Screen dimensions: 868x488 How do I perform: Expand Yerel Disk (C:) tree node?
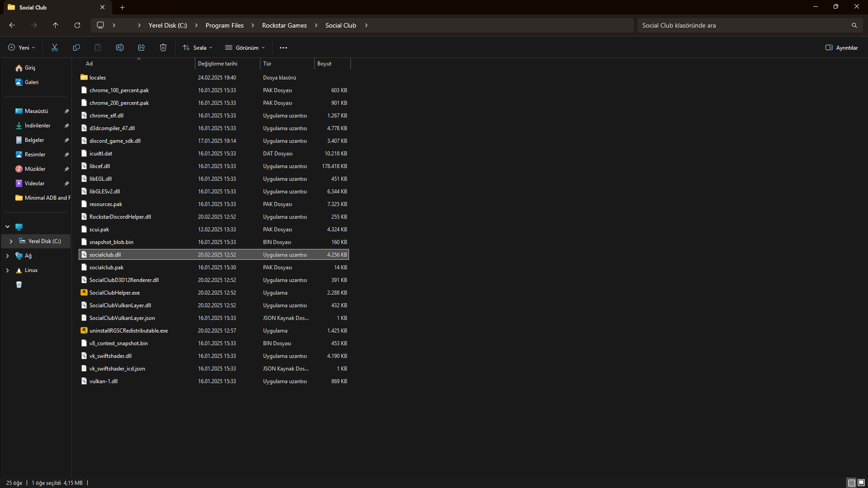click(11, 241)
